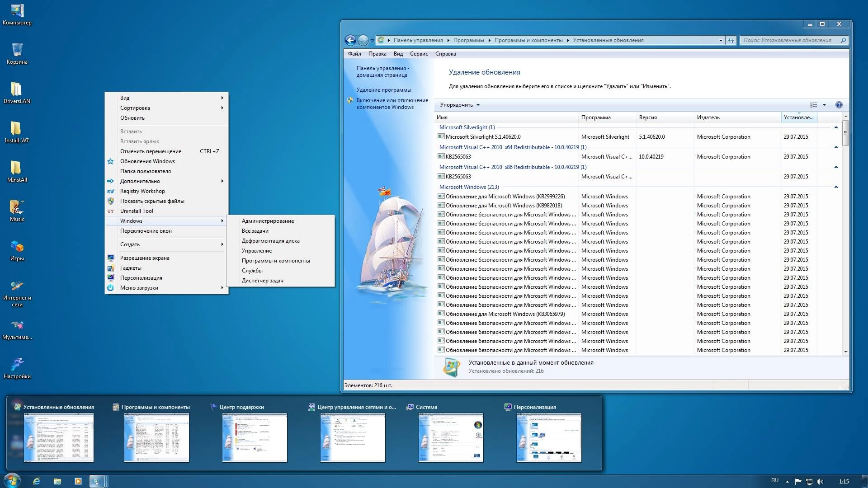Click the network tray icon
Image resolution: width=868 pixels, height=488 pixels.
click(x=809, y=482)
